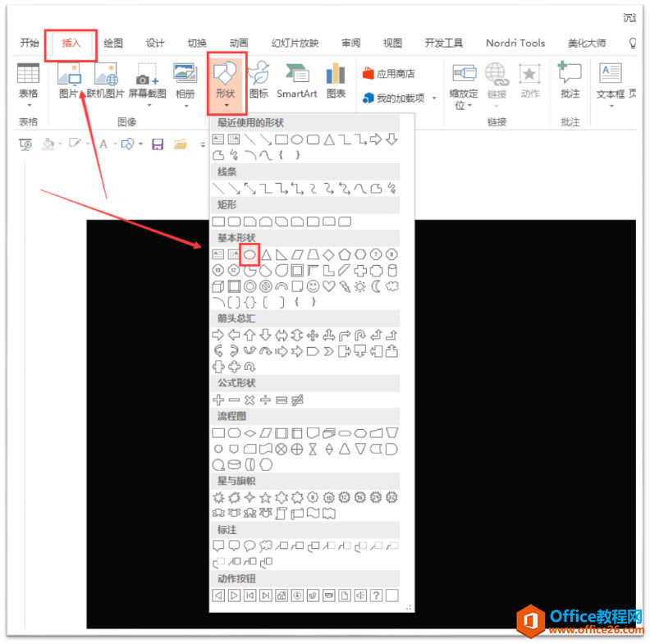
Task: Open Customize Quick Access Toolbar arrow
Action: 203,144
